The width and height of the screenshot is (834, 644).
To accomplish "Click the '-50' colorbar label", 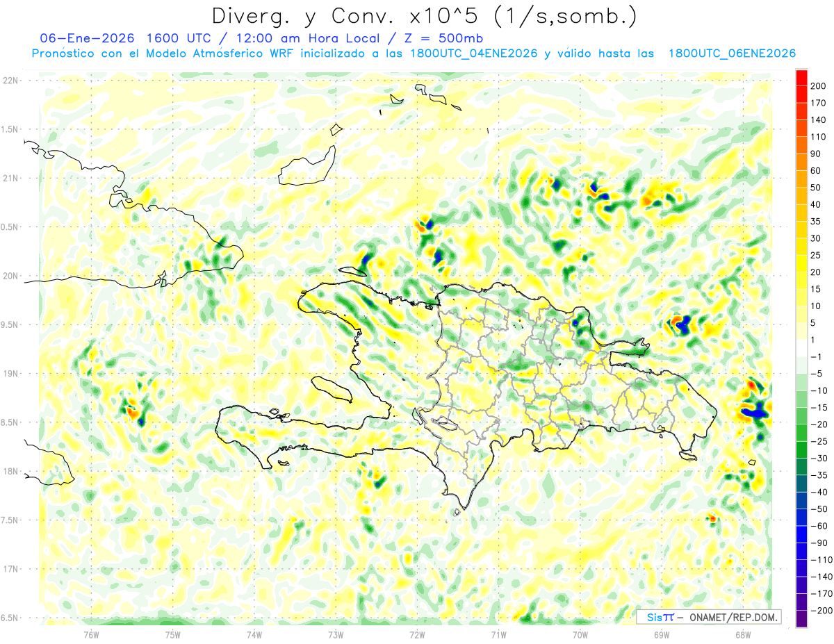I will point(820,509).
